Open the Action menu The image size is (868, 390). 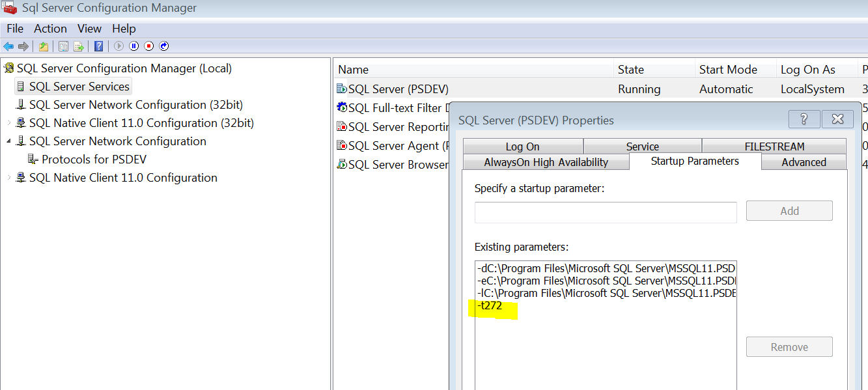click(x=50, y=29)
